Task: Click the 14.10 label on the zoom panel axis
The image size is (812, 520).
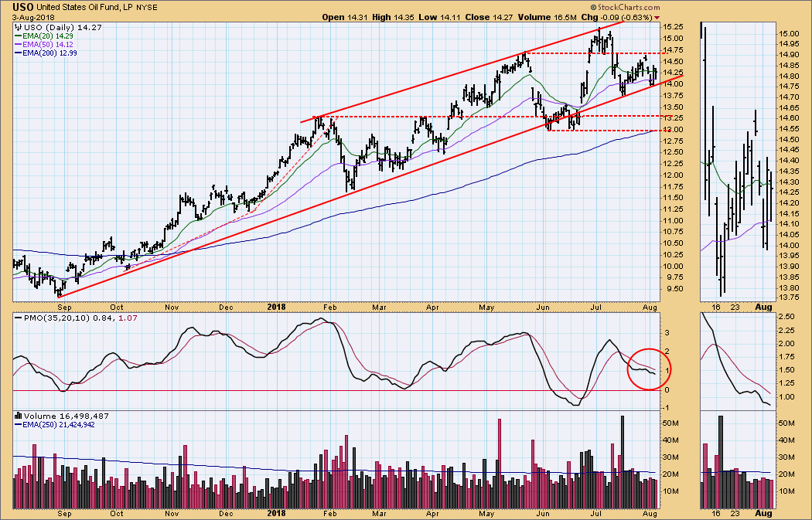Action: click(x=788, y=224)
